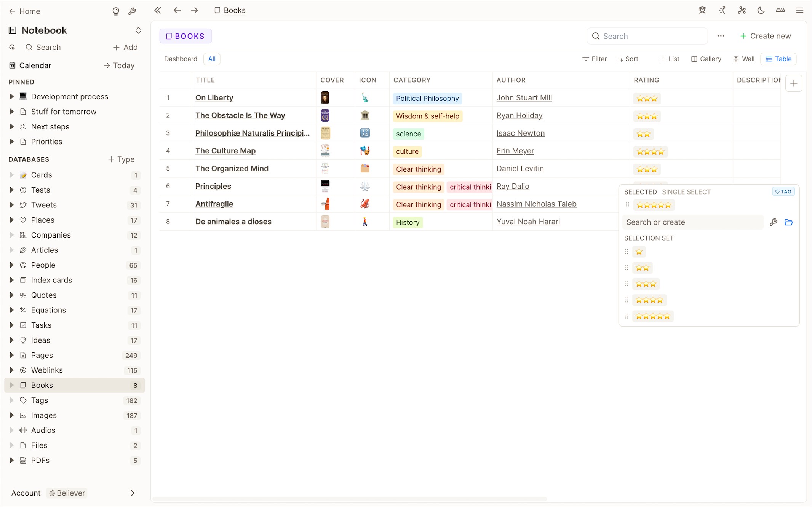Open the three-dots options menu

[x=721, y=36]
